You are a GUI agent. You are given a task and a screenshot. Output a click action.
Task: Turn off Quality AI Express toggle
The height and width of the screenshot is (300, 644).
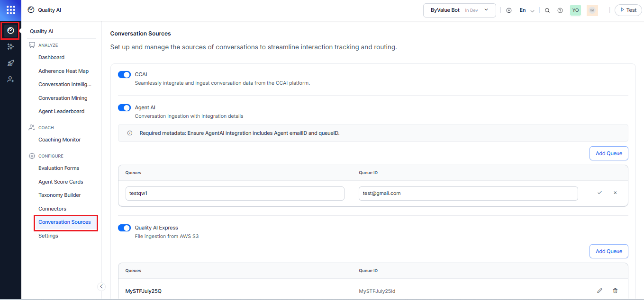pos(124,228)
